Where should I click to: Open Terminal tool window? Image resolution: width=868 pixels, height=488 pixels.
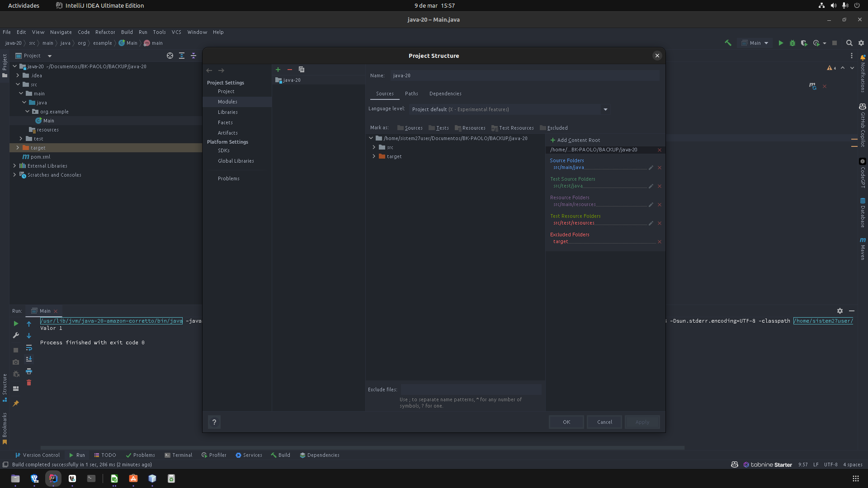tap(179, 455)
